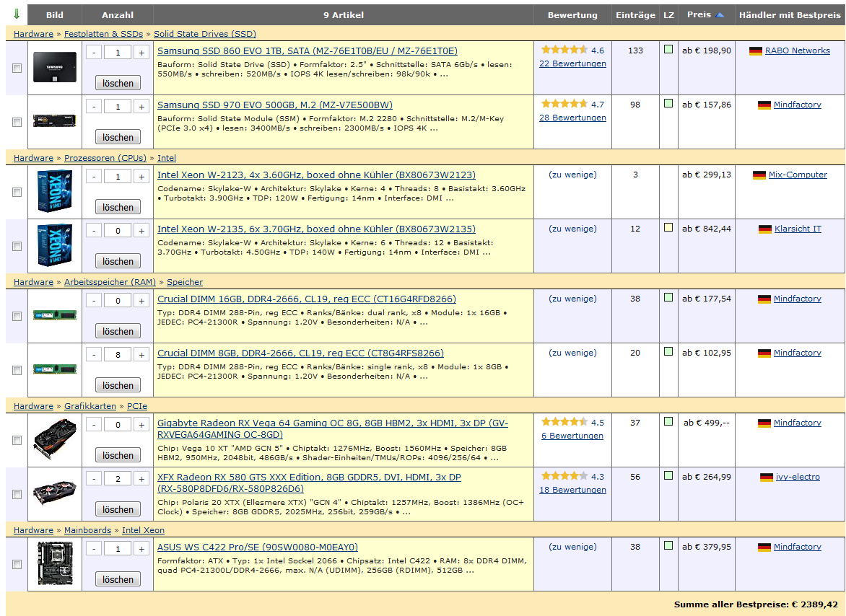Image resolution: width=846 pixels, height=616 pixels.
Task: Select the checkbox for Crucial DIMM 16GB row
Action: point(17,316)
